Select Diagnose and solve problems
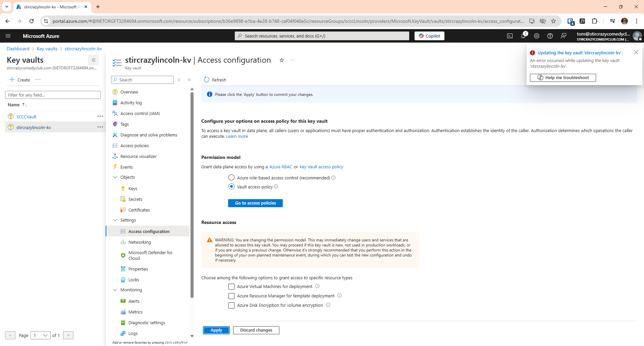The image size is (644, 346). click(x=149, y=135)
